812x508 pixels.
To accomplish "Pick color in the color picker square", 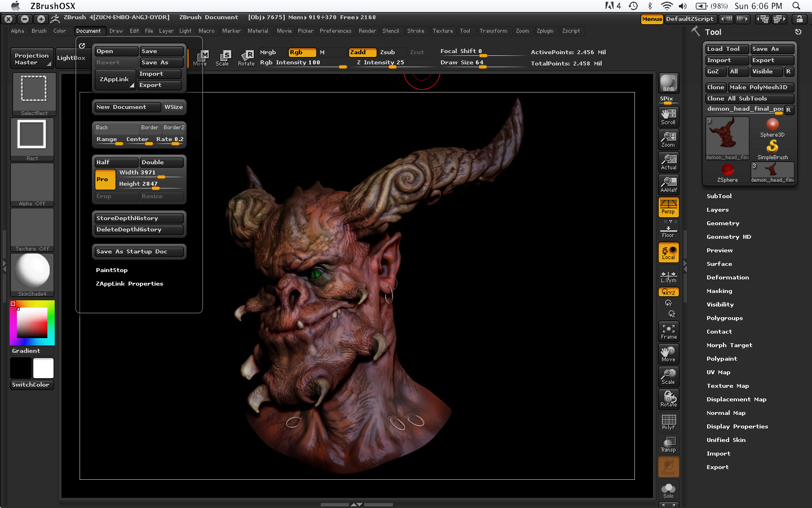I will 32,323.
